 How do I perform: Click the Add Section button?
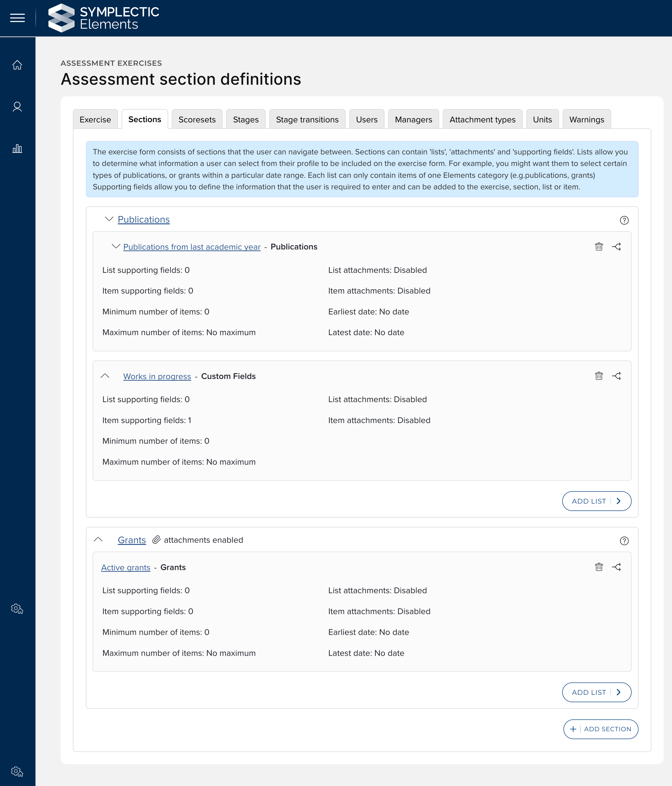point(601,729)
